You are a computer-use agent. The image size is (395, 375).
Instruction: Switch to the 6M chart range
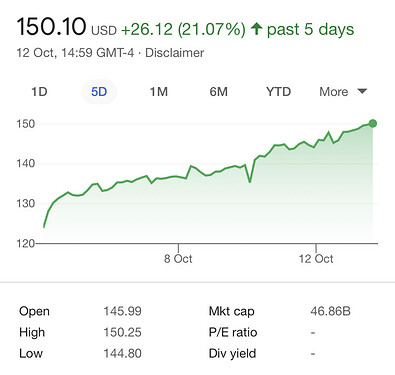[219, 92]
